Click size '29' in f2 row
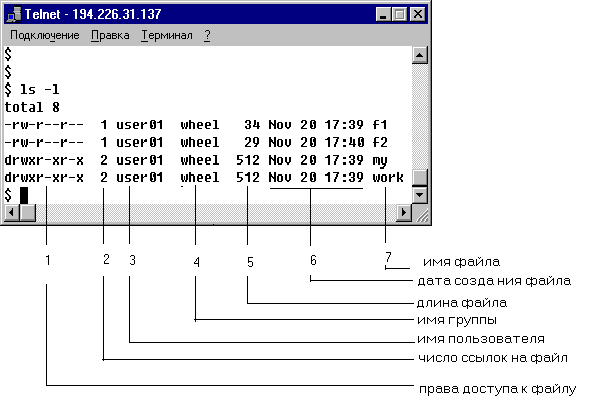Screen dimensions: 594x405 point(252,142)
